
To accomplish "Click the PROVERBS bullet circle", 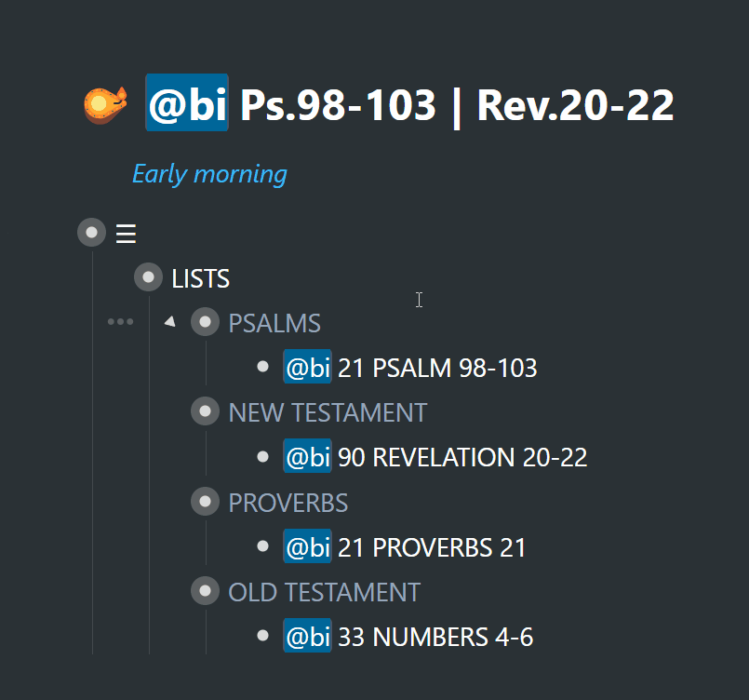I will [205, 502].
